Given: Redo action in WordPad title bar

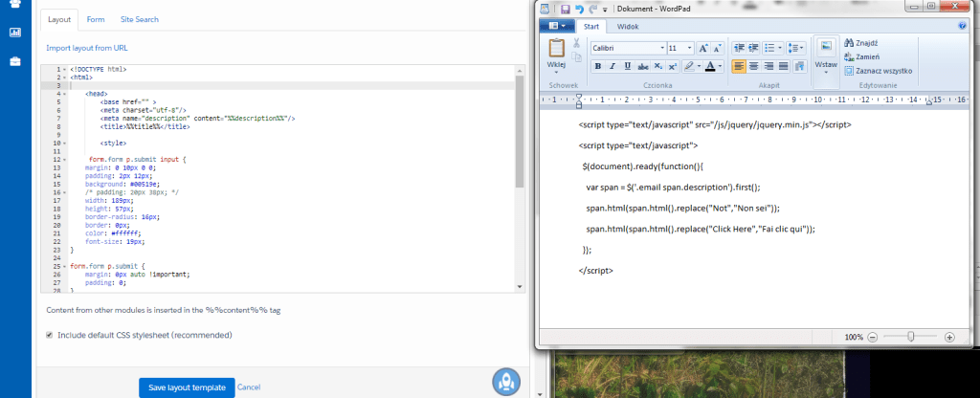Looking at the screenshot, I should (592, 9).
